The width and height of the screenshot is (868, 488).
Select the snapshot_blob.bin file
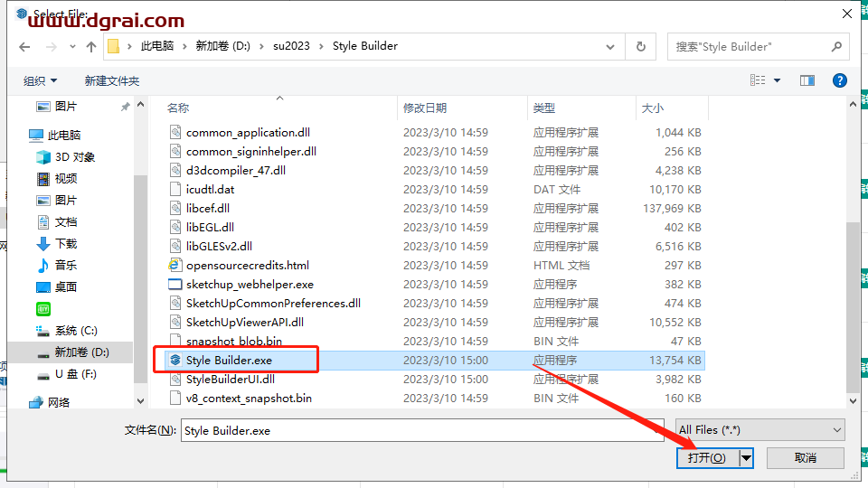point(234,341)
